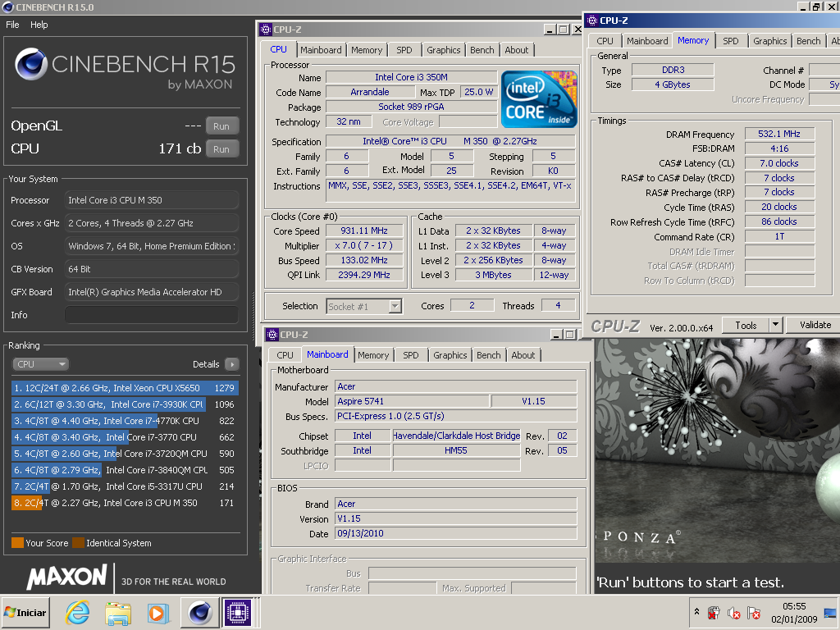The image size is (840, 630).
Task: Click the Details arrow button in Ranking
Action: (232, 364)
